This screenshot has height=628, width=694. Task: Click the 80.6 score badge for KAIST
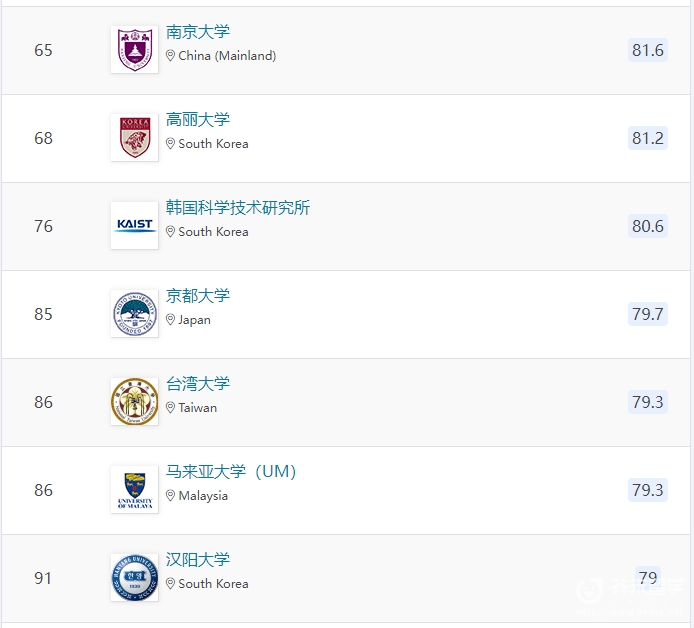(x=648, y=226)
